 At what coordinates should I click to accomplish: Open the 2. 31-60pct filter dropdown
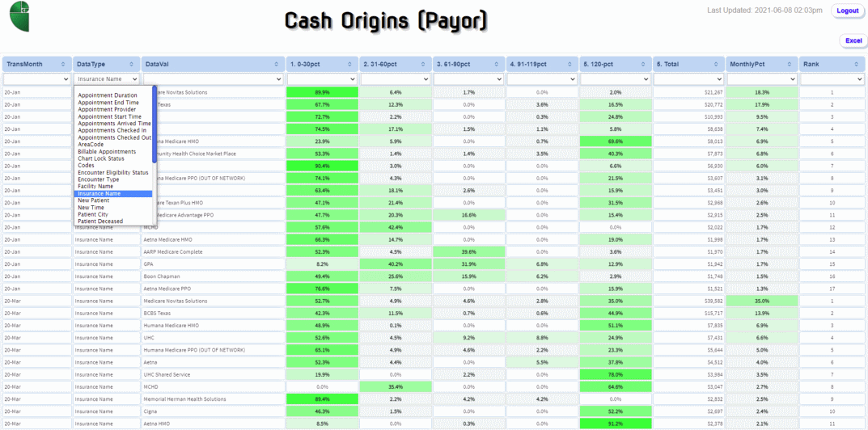(x=396, y=79)
